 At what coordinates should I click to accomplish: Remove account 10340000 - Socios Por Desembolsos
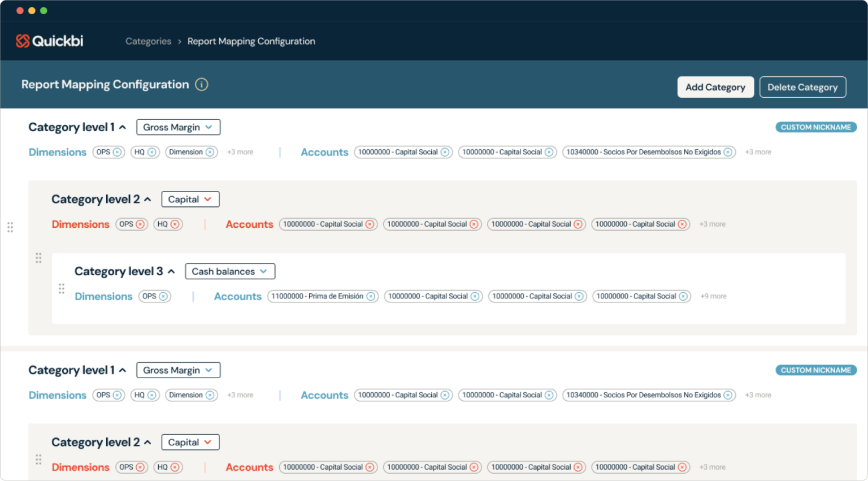click(728, 151)
